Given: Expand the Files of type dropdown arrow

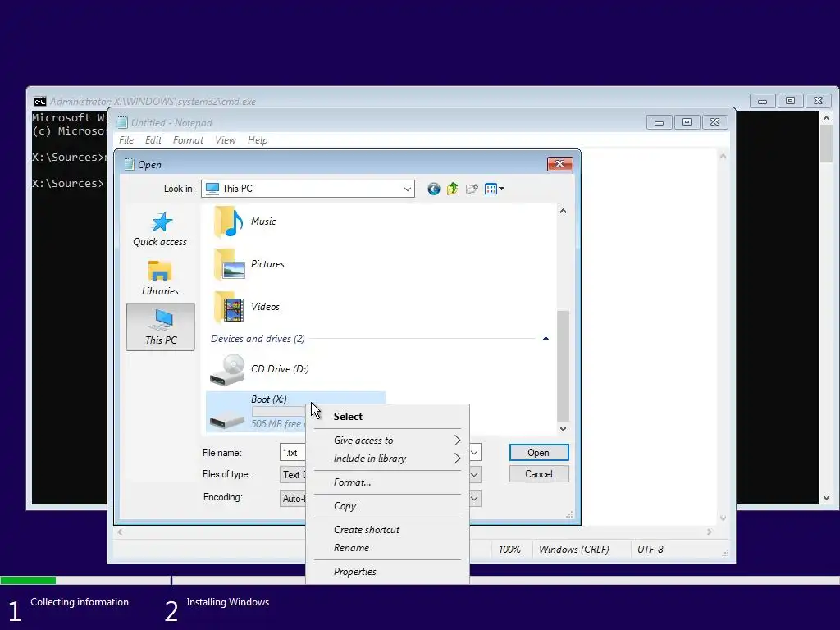Looking at the screenshot, I should (x=475, y=475).
